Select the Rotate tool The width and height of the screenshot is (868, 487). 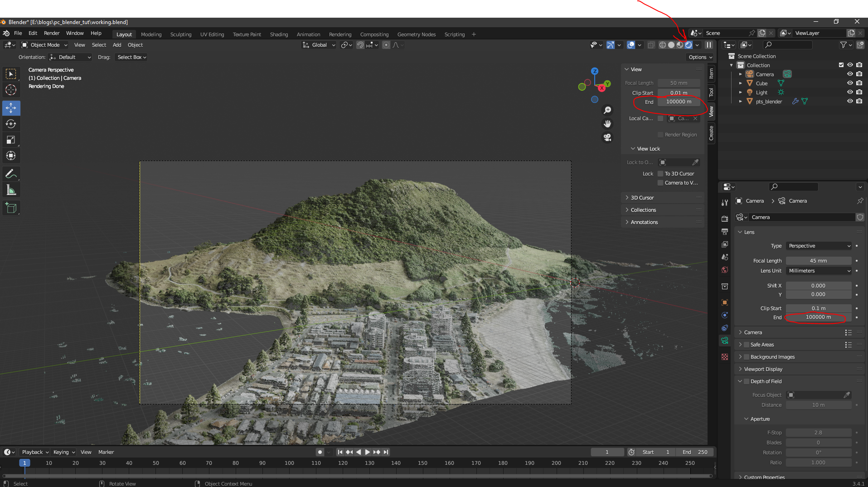click(11, 124)
